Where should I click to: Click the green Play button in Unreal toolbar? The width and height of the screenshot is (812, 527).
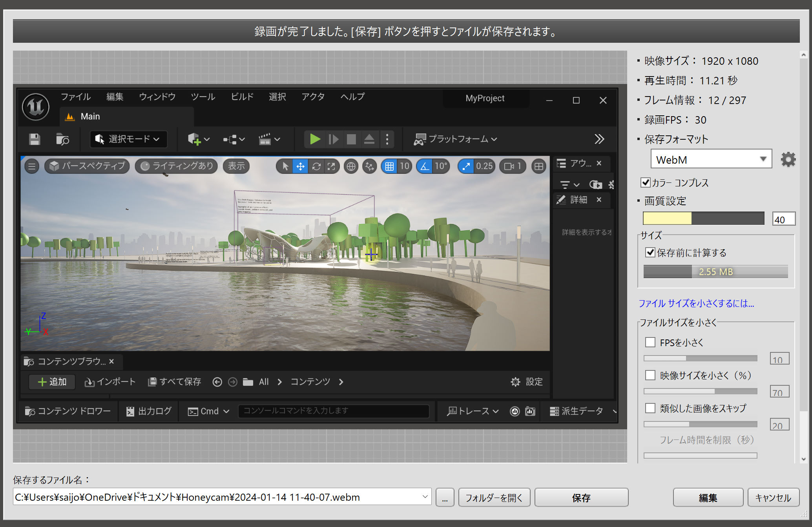(x=315, y=139)
